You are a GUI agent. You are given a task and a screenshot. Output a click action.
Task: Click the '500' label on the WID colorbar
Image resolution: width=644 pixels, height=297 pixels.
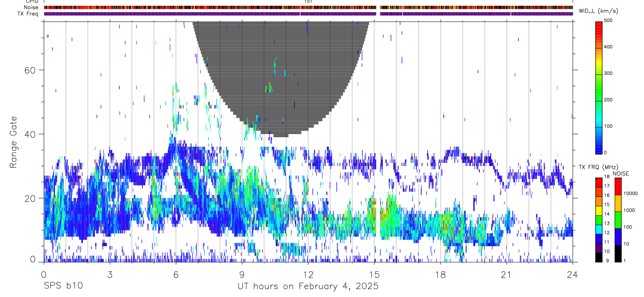click(608, 20)
